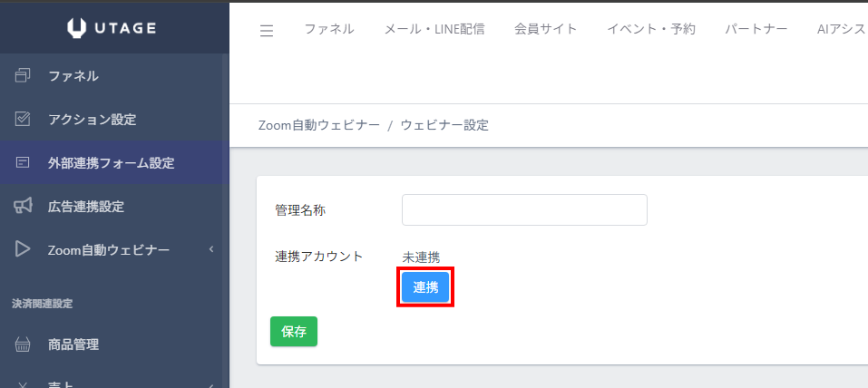Select 外部連携フォーム設定 in the sidebar
This screenshot has height=388, width=868.
click(x=111, y=163)
